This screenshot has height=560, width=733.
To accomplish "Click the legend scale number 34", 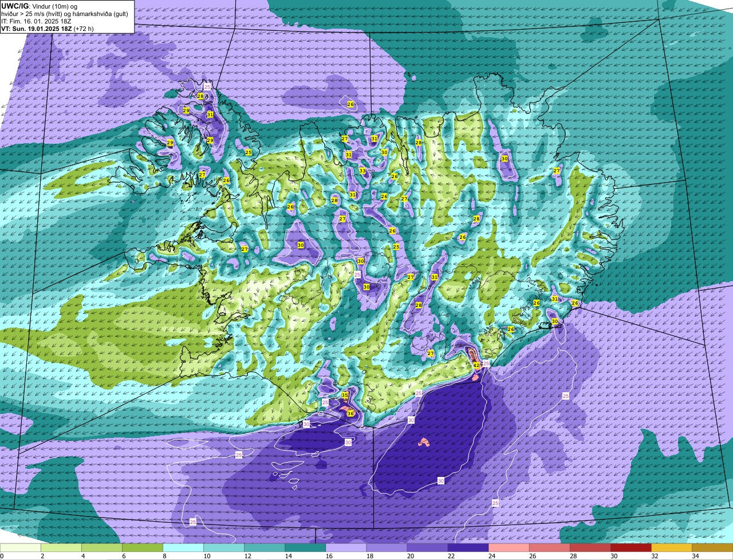I will point(695,556).
